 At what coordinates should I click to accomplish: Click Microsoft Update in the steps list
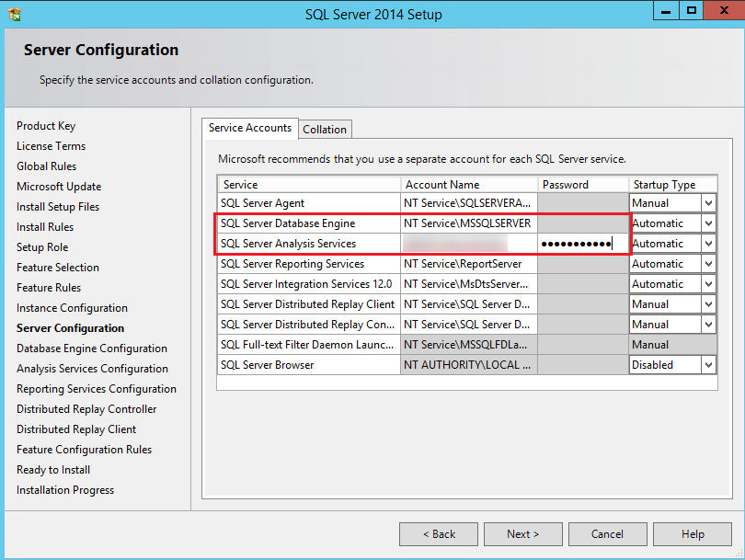click(x=59, y=187)
